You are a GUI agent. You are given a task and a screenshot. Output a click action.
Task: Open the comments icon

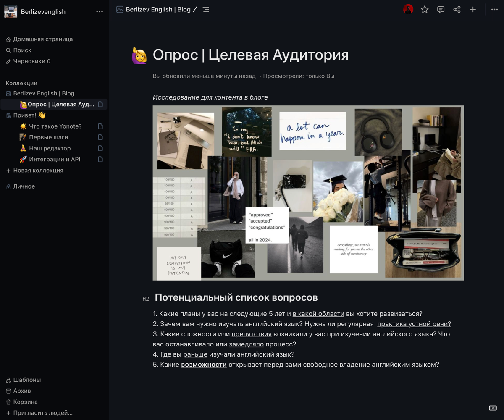(441, 9)
